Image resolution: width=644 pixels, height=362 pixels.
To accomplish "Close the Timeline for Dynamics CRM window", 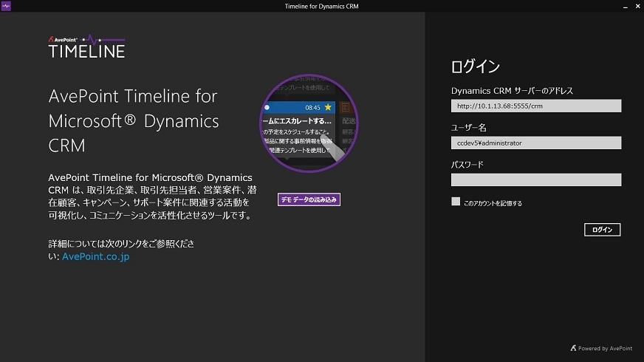I will 637,6.
